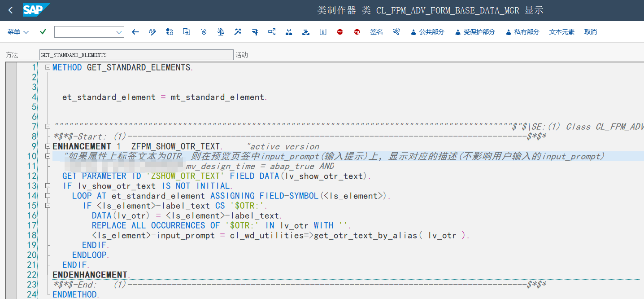Image resolution: width=644 pixels, height=299 pixels.
Task: Show the object list hierarchy icon
Action: pos(289,32)
